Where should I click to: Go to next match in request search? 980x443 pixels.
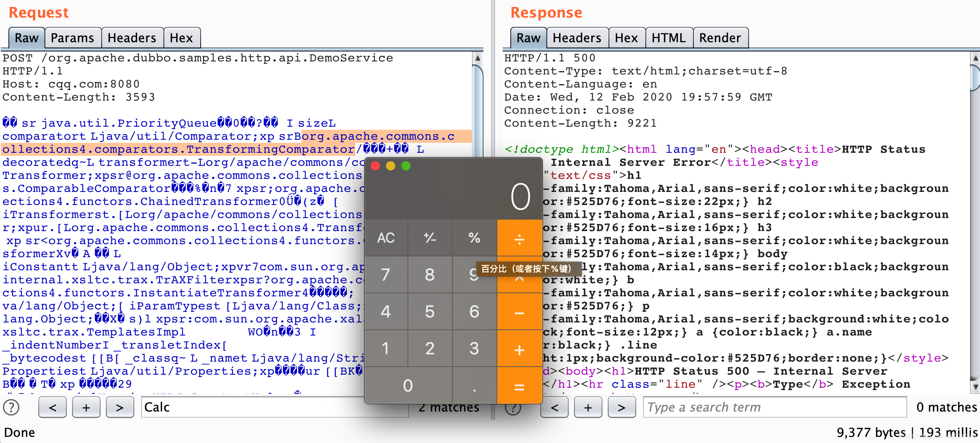(x=120, y=407)
